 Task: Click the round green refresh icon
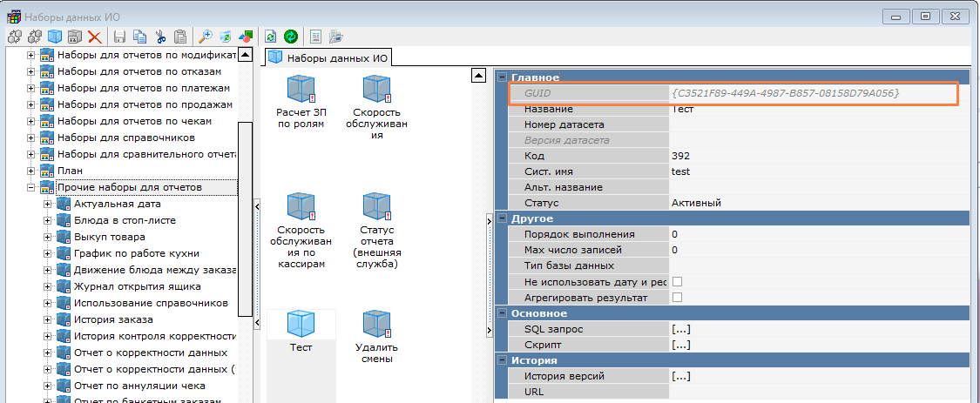point(291,37)
